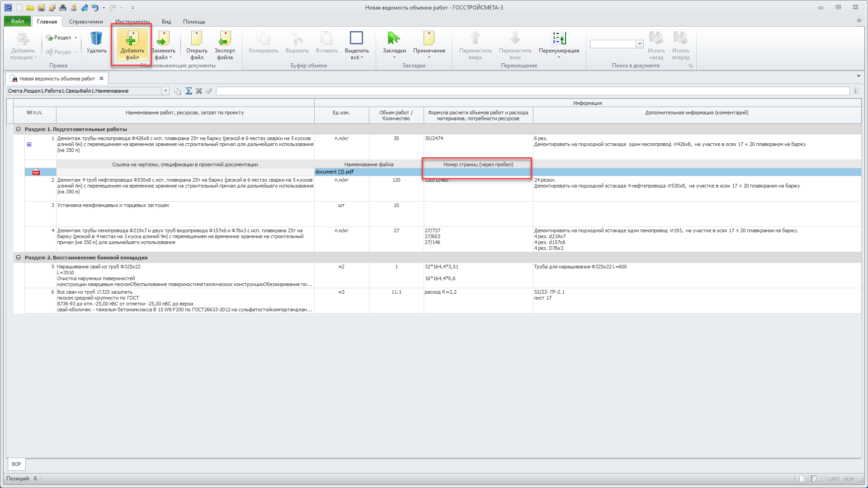Open the Раздел dropdown in ribbon

[x=75, y=38]
